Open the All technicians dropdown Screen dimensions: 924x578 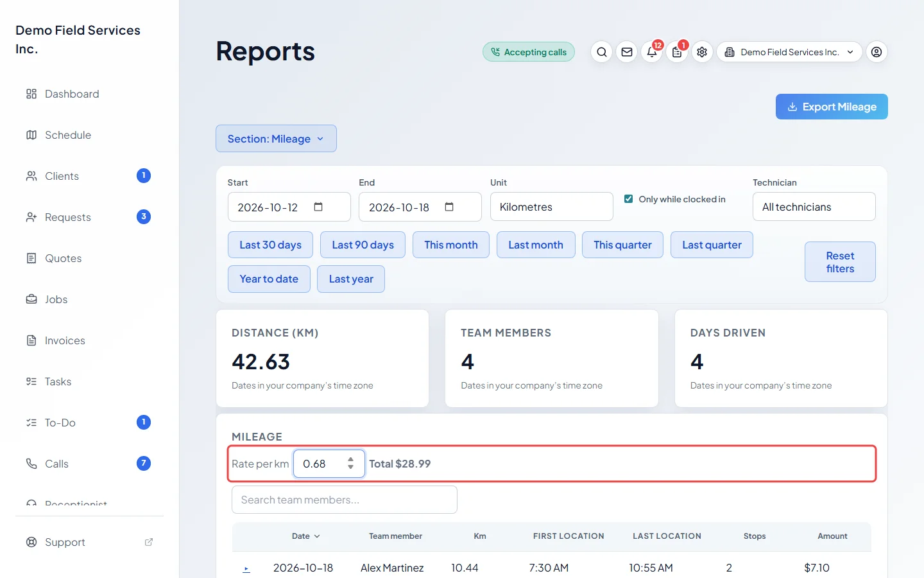pyautogui.click(x=814, y=207)
